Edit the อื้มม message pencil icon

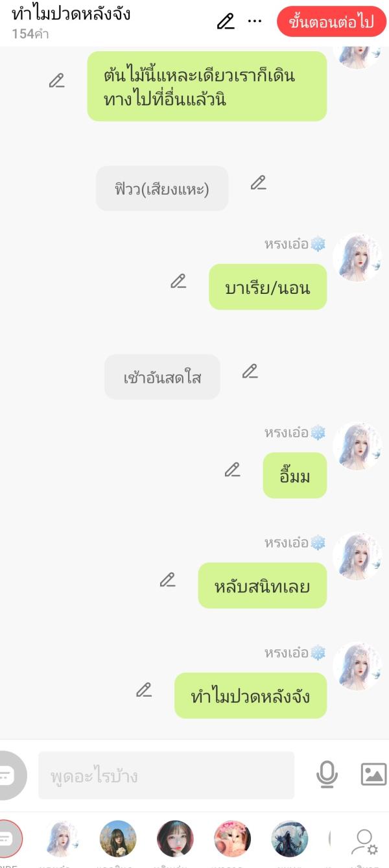click(x=233, y=470)
